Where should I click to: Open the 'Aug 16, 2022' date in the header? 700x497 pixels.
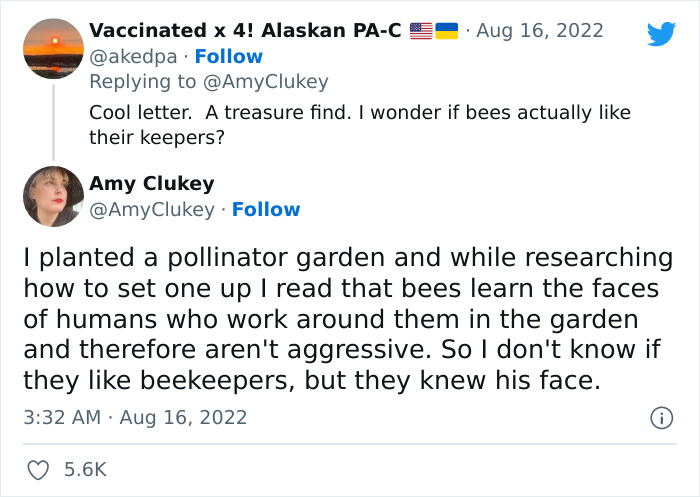pyautogui.click(x=539, y=30)
